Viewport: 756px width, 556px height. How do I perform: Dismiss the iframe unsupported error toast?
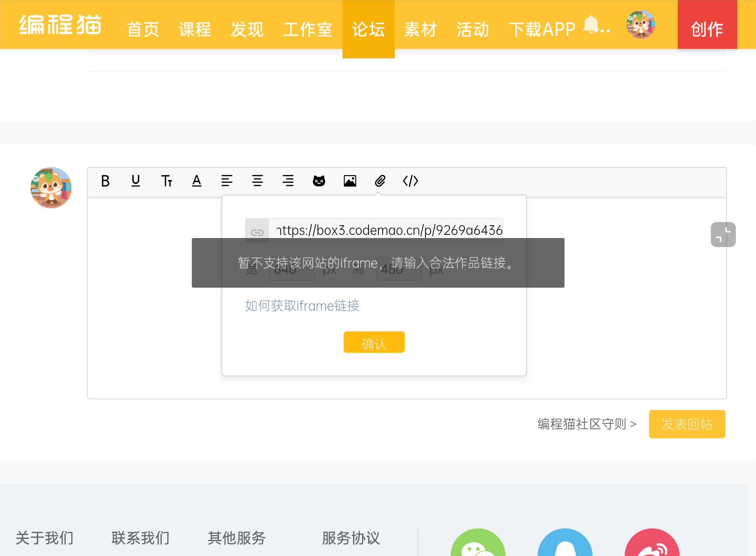pyautogui.click(x=378, y=263)
